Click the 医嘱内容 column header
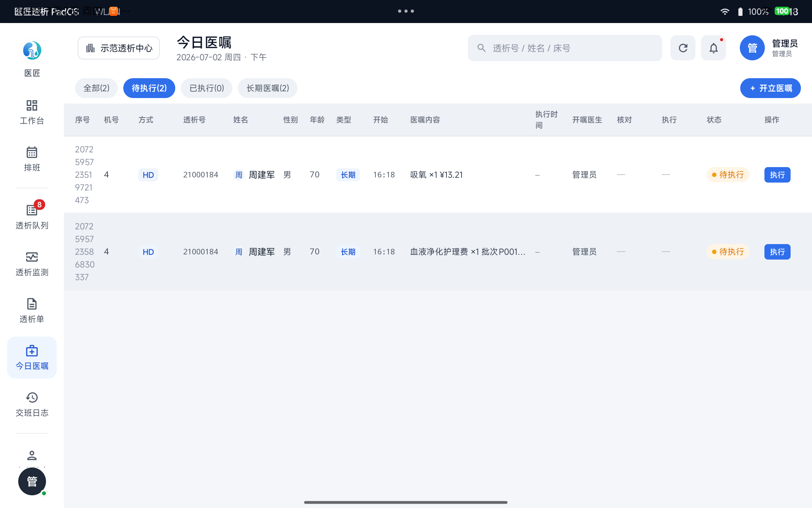The height and width of the screenshot is (508, 812). [x=425, y=120]
